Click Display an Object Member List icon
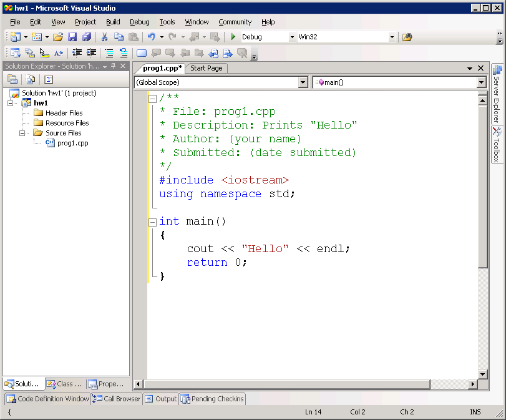Viewport: 506px width, 420px height. coord(15,53)
